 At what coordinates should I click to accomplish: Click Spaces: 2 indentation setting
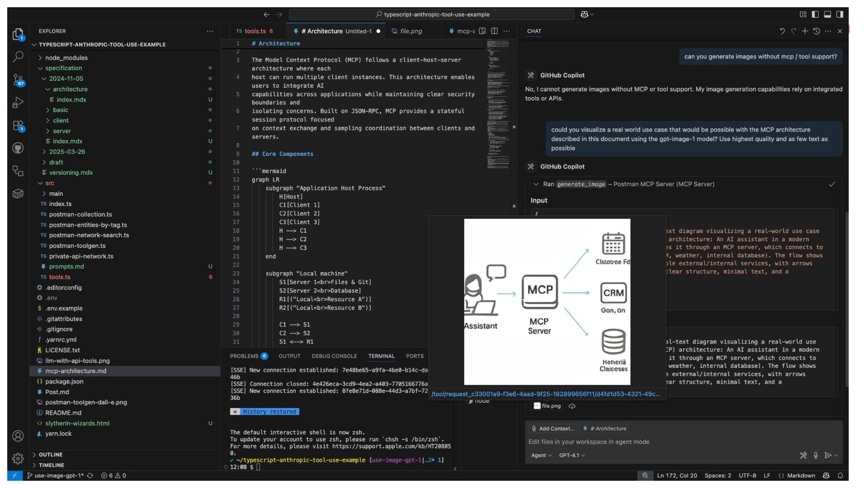(x=718, y=475)
